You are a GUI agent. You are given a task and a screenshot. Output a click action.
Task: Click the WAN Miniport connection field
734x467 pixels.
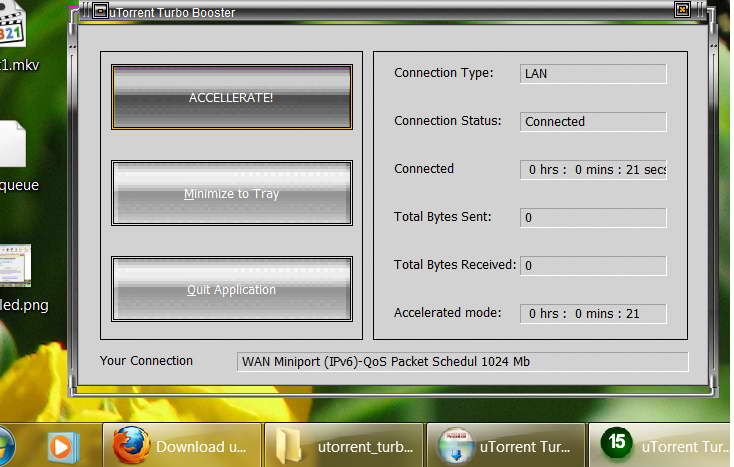pyautogui.click(x=462, y=362)
